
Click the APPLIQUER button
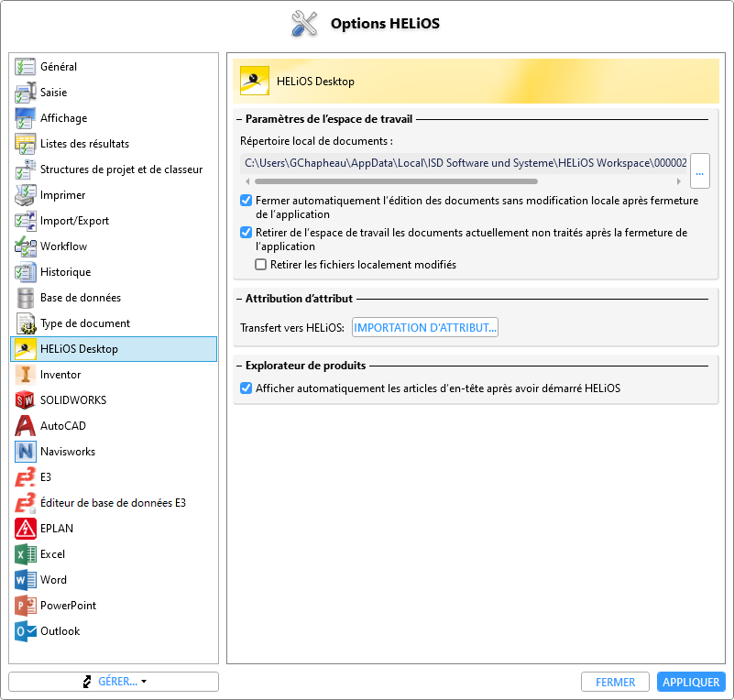(691, 682)
